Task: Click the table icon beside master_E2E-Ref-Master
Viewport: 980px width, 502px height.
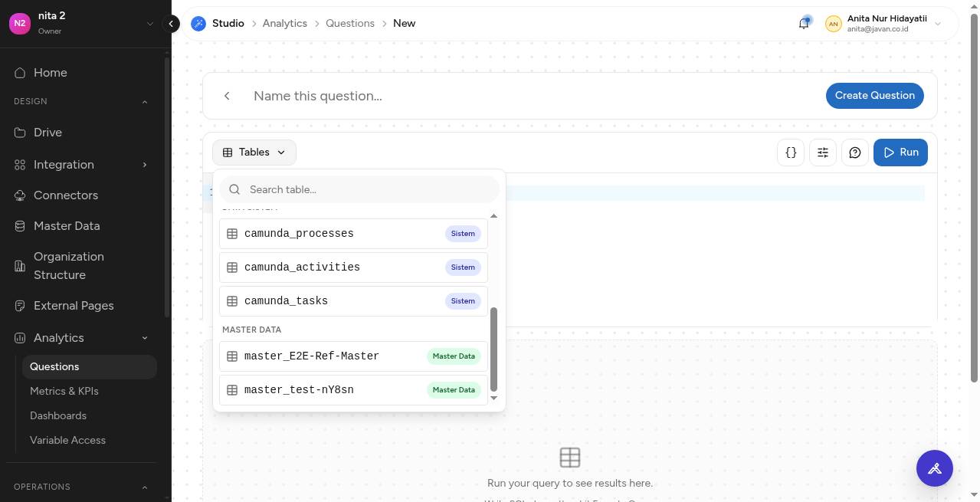Action: (232, 356)
